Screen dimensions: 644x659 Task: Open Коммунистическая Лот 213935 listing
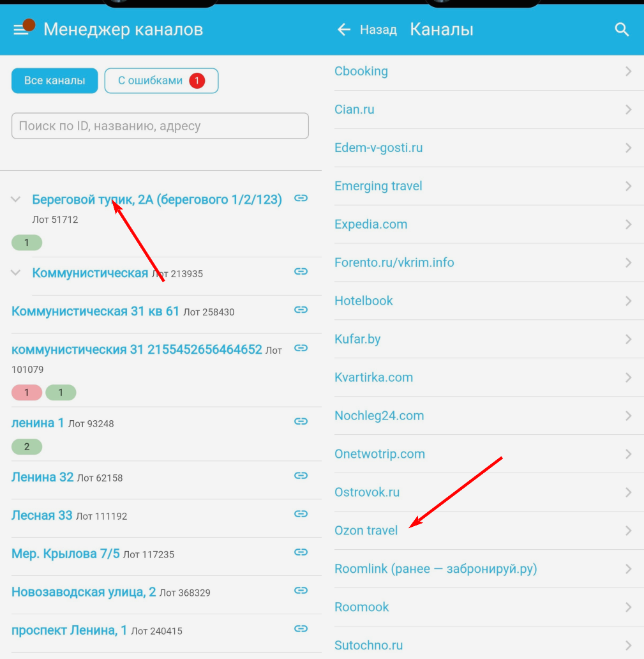click(90, 273)
